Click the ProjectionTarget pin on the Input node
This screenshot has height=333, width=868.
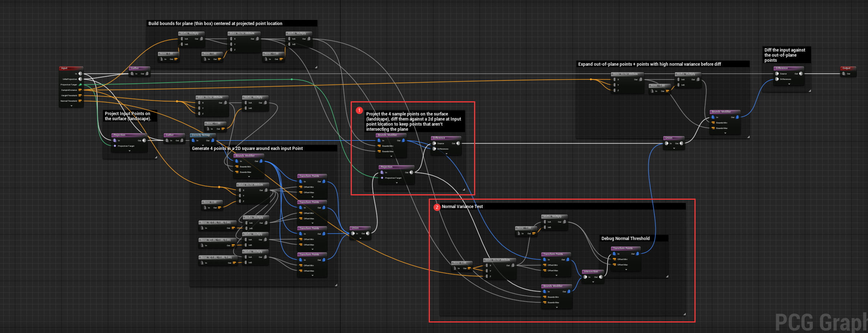click(x=80, y=85)
